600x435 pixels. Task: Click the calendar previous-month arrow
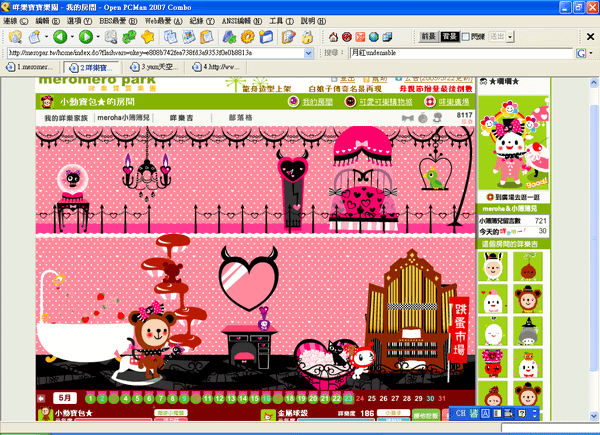click(x=41, y=399)
